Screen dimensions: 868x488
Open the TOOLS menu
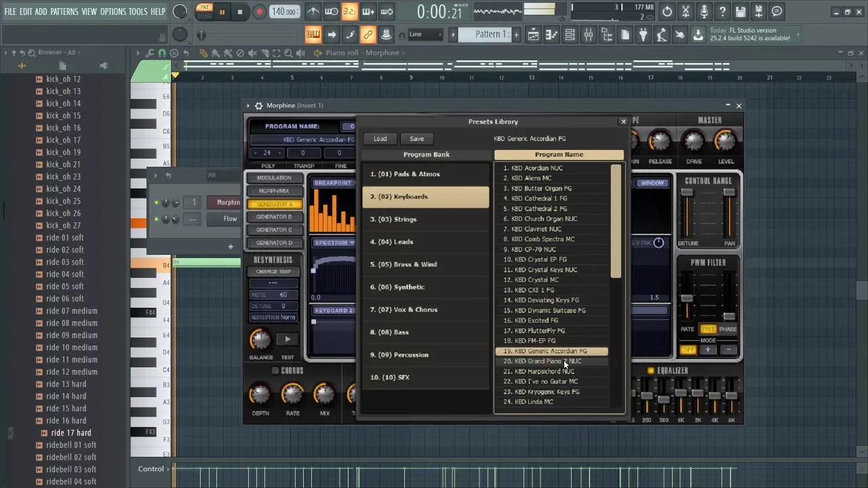(x=138, y=12)
